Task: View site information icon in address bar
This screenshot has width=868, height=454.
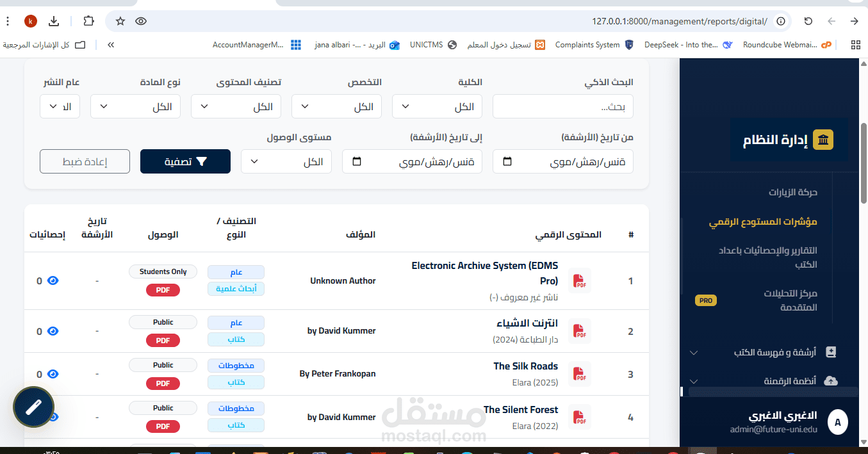Action: pos(780,21)
